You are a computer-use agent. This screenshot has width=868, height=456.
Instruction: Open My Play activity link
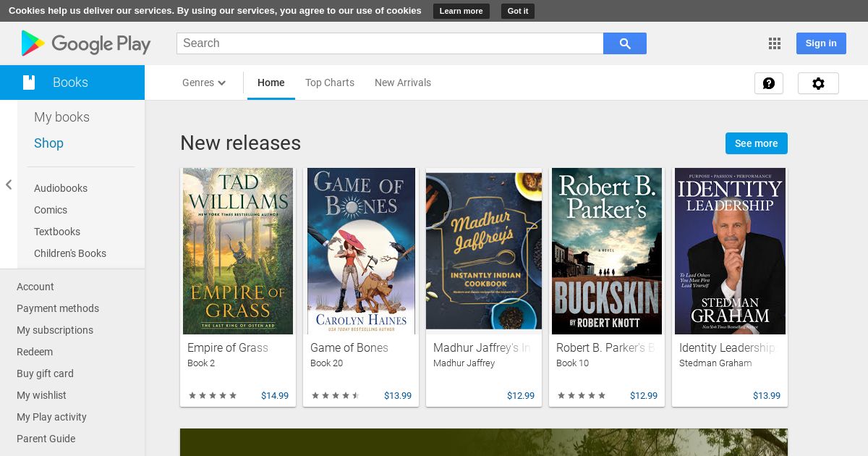[x=51, y=417]
